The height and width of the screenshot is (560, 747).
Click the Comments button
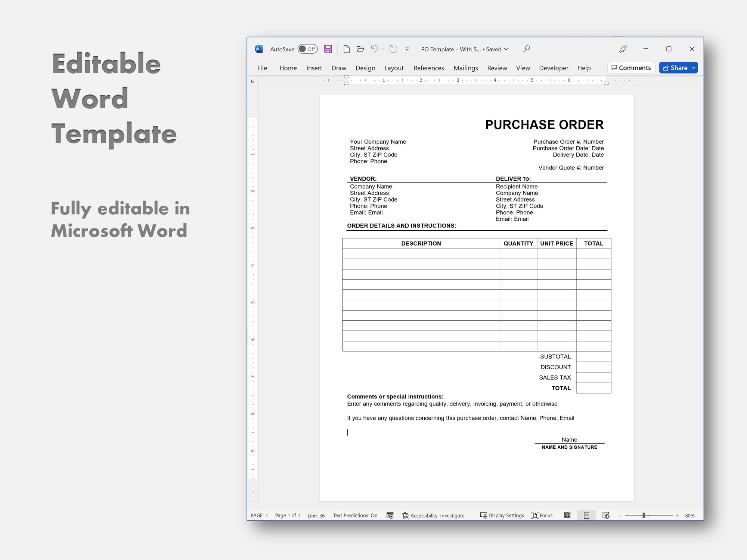pyautogui.click(x=631, y=68)
